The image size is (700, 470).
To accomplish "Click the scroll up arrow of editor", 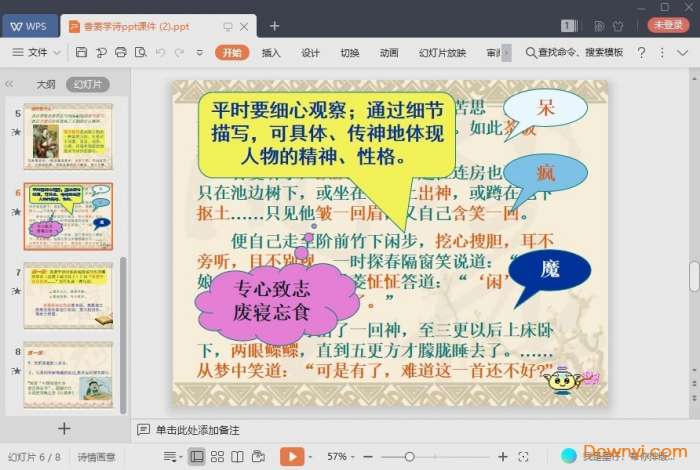I will (694, 78).
